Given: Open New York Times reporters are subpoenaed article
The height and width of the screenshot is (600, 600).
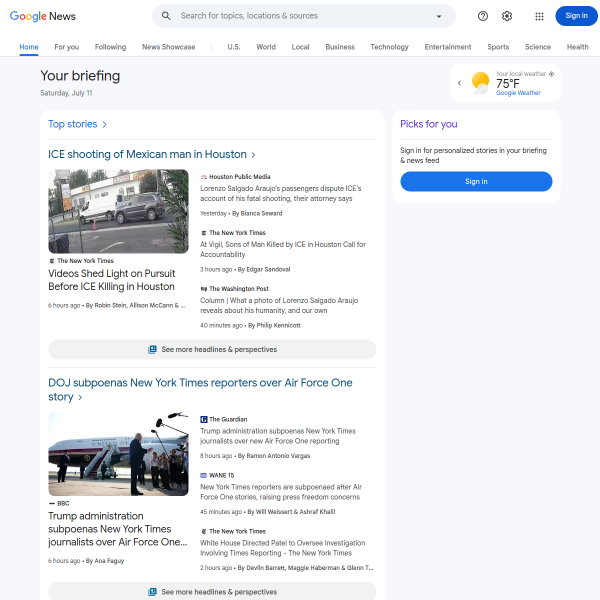Looking at the screenshot, I should (x=281, y=492).
